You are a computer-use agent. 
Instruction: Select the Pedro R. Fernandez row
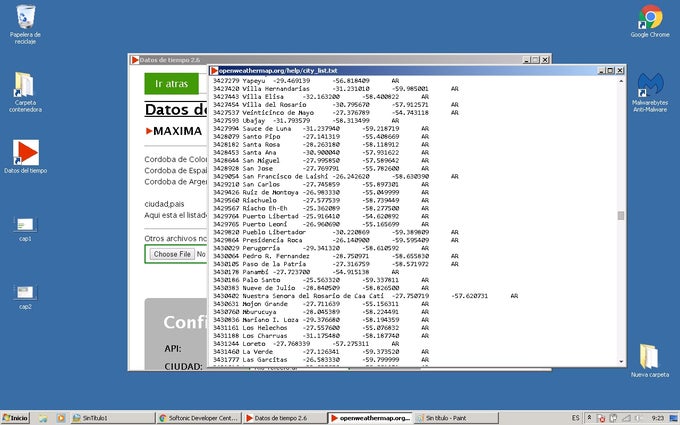335,256
